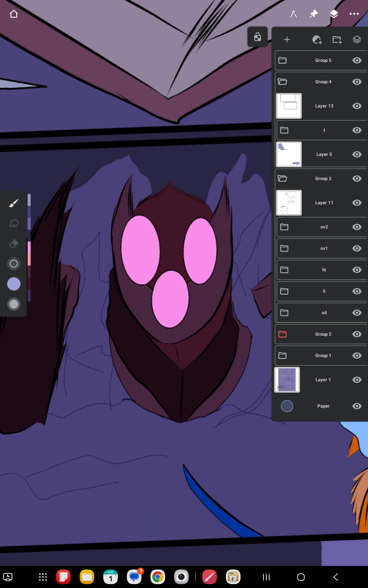The width and height of the screenshot is (368, 588).
Task: Hide the Paper layer visibility
Action: pyautogui.click(x=357, y=406)
